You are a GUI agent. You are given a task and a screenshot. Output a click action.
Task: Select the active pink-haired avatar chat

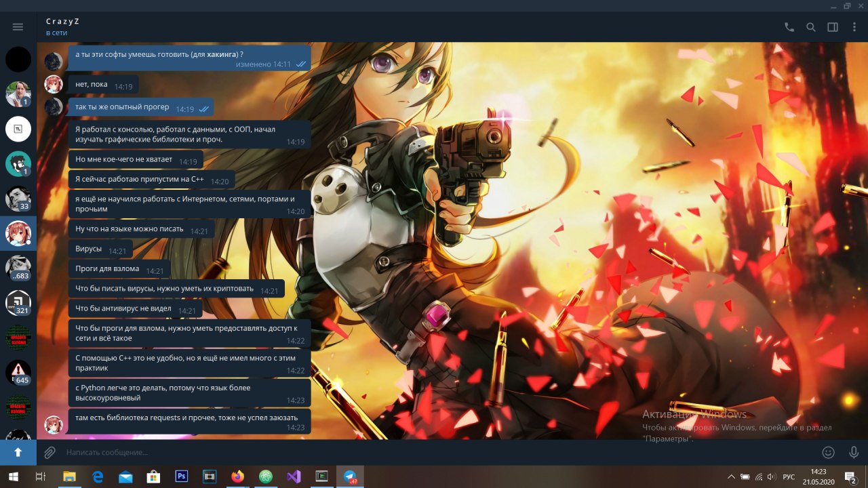coord(18,233)
